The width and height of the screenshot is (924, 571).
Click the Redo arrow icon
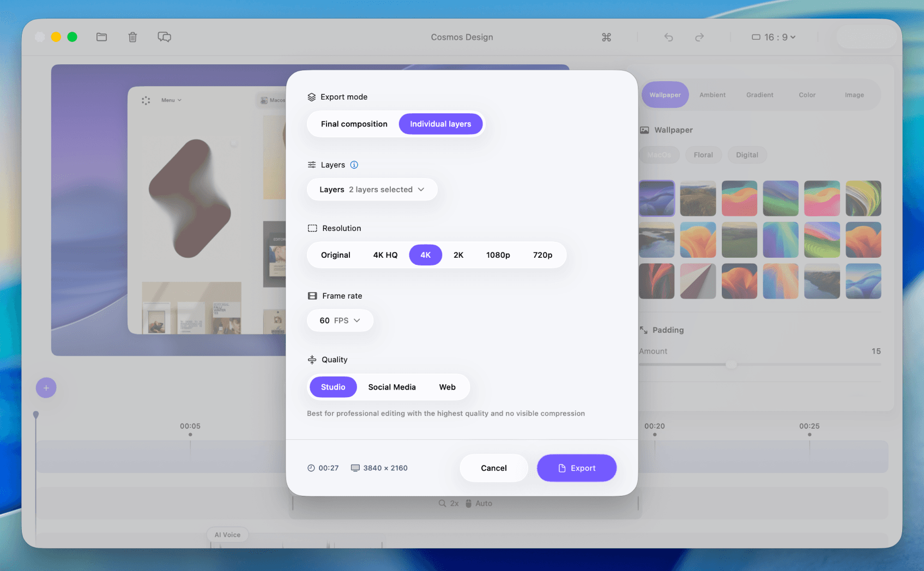click(699, 37)
